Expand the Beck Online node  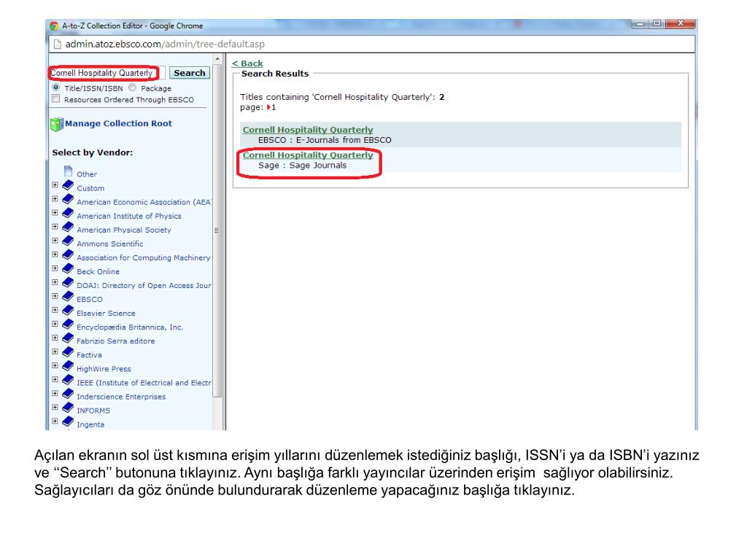[x=55, y=268]
